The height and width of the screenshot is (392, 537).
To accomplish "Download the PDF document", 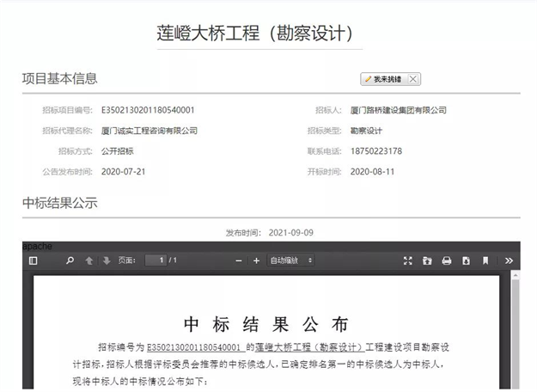I will click(x=466, y=260).
